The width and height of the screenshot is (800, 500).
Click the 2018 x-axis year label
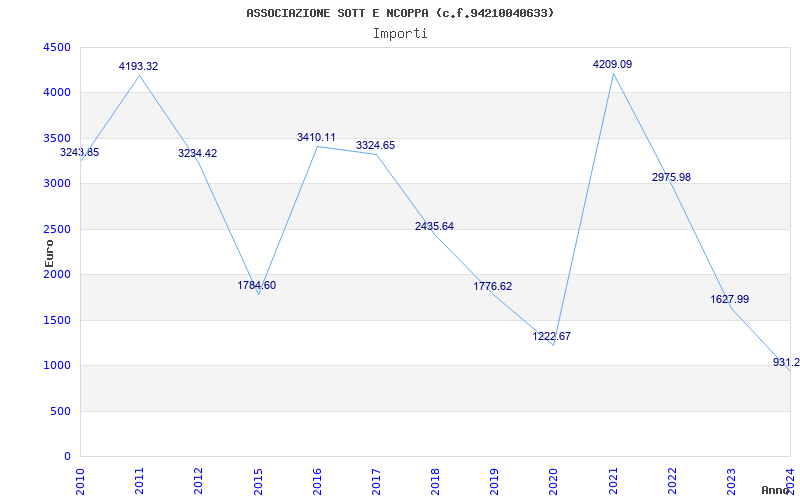[435, 481]
